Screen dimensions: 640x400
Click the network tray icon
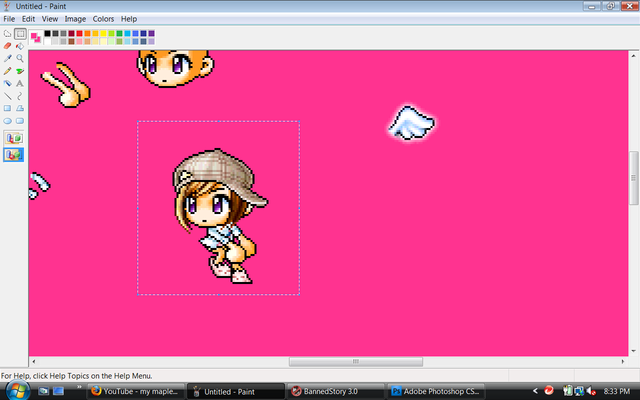pyautogui.click(x=579, y=391)
